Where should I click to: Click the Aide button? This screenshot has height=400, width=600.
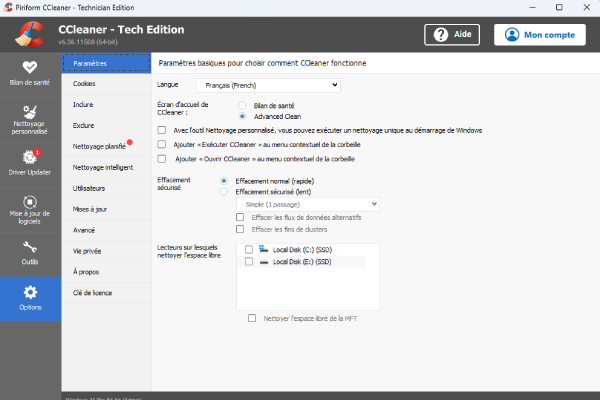[452, 35]
